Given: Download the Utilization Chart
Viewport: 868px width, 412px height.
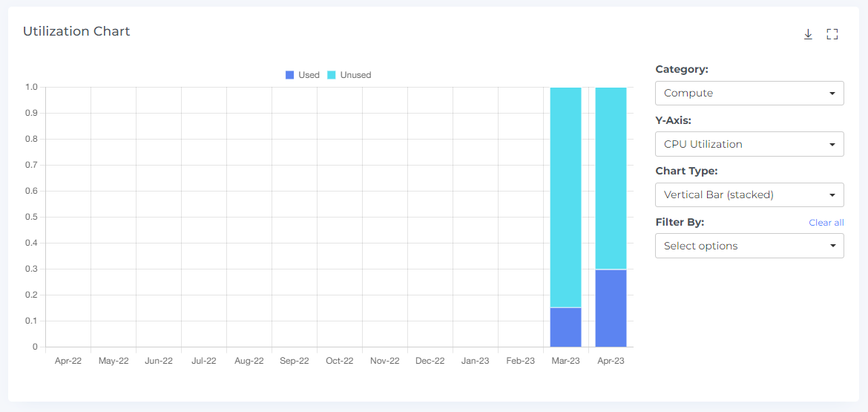Looking at the screenshot, I should click(x=808, y=34).
